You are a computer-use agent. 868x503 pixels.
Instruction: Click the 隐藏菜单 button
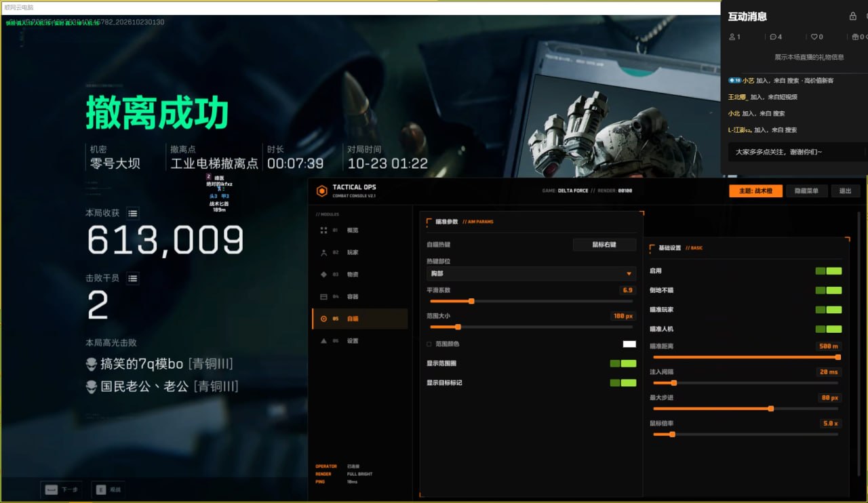(x=807, y=191)
